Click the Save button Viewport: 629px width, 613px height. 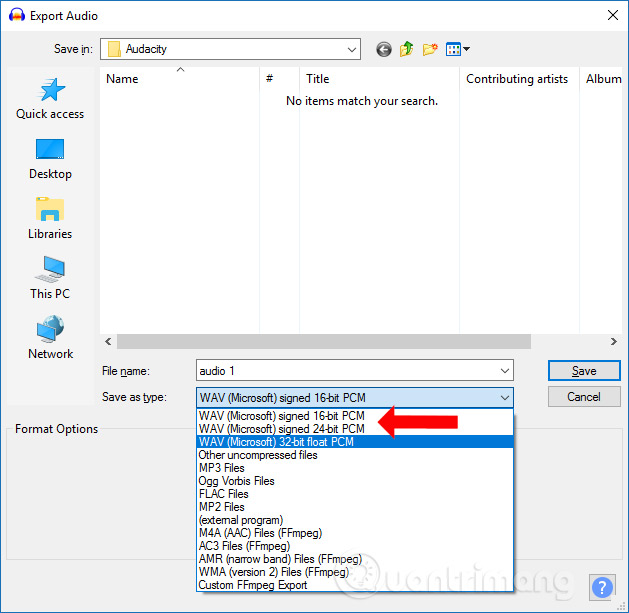coord(584,371)
